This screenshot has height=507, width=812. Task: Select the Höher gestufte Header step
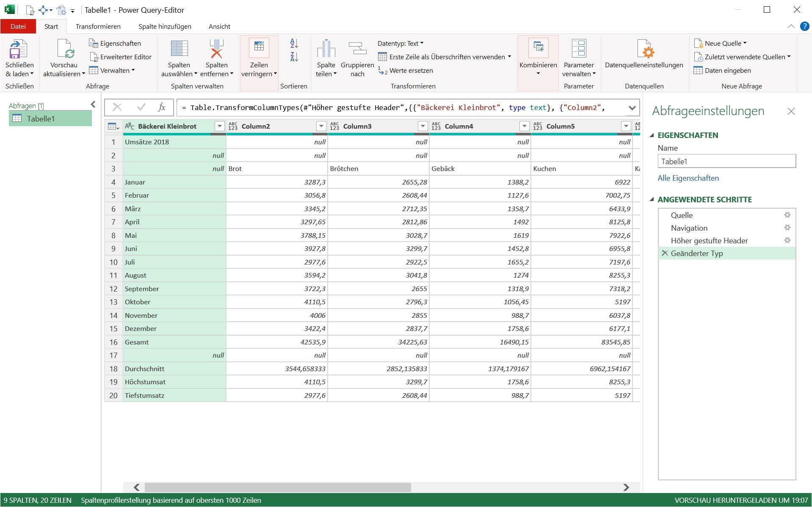(709, 241)
